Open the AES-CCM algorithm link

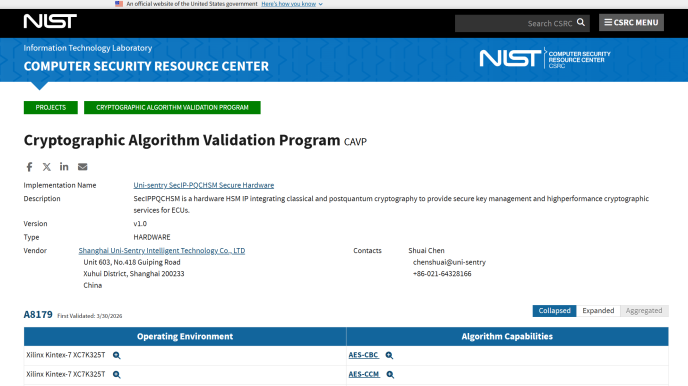pos(364,374)
